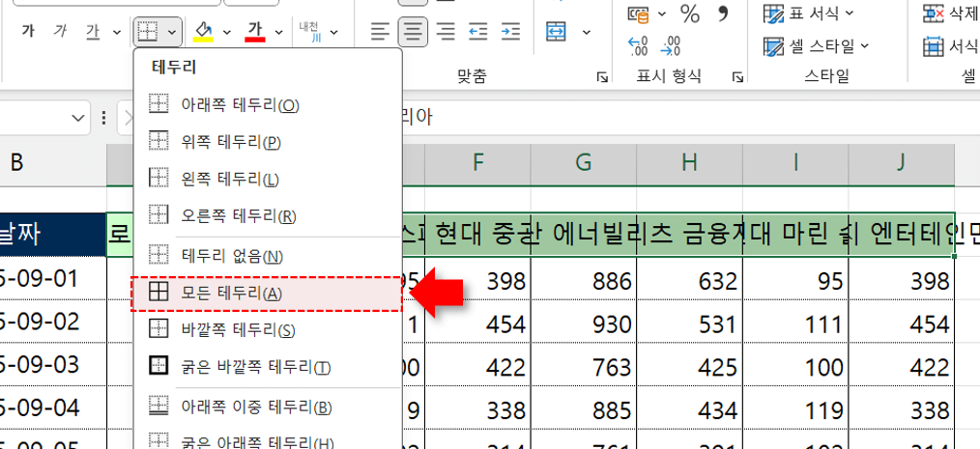The image size is (980, 449).
Task: Increase indent
Action: coord(510,31)
